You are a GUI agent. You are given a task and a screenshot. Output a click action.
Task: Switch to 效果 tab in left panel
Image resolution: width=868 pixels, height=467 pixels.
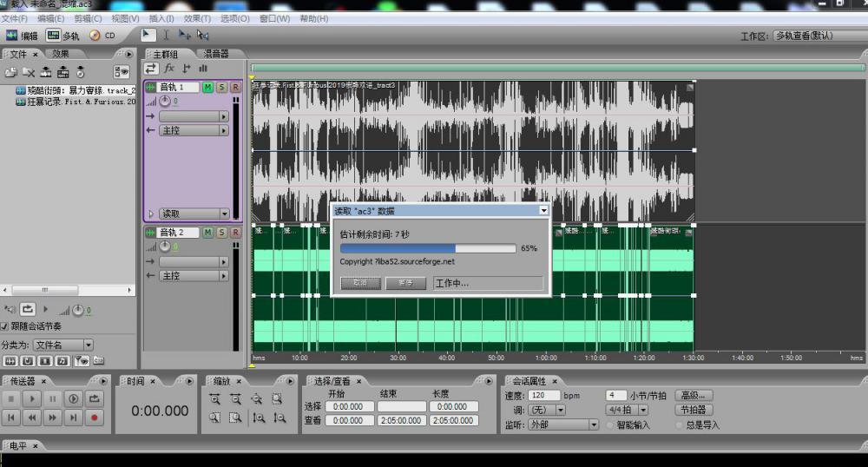coord(61,54)
